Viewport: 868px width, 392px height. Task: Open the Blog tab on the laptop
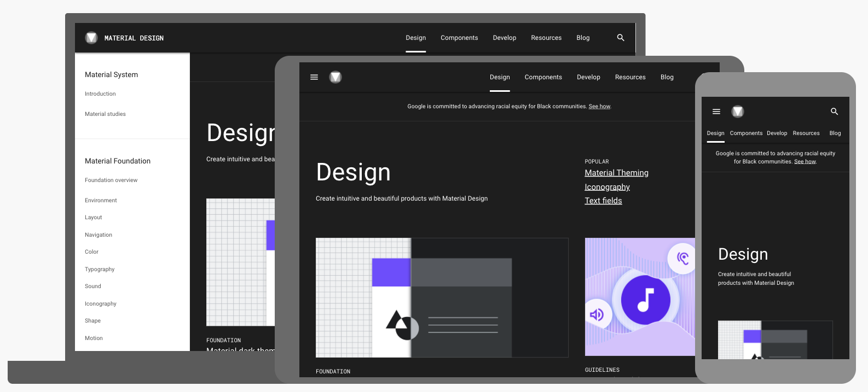[x=583, y=38]
